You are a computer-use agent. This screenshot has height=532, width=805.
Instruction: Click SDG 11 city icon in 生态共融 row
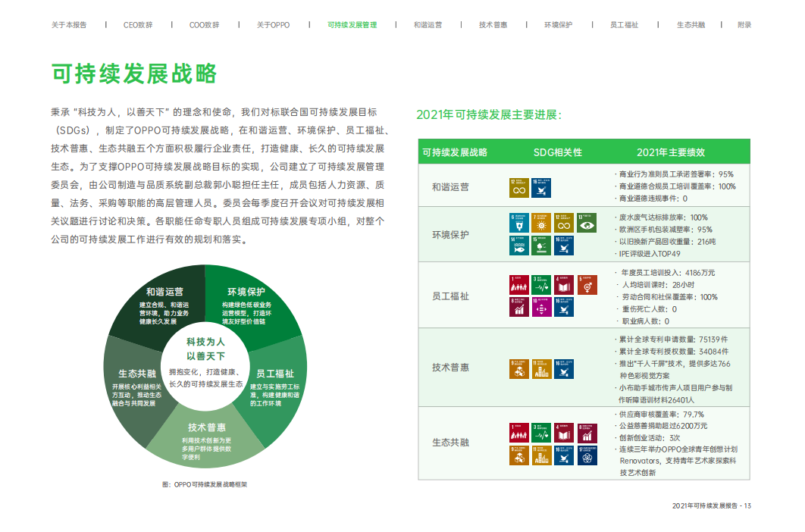coord(541,455)
